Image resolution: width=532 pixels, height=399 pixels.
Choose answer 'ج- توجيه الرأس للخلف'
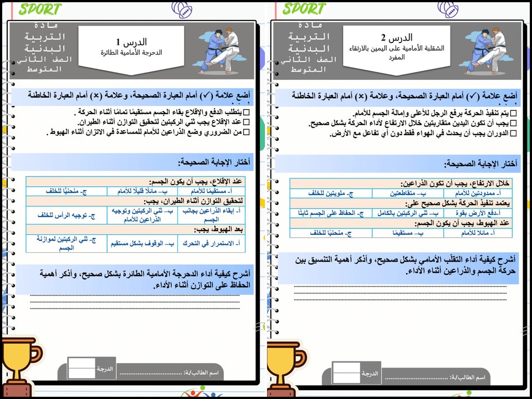pos(66,215)
